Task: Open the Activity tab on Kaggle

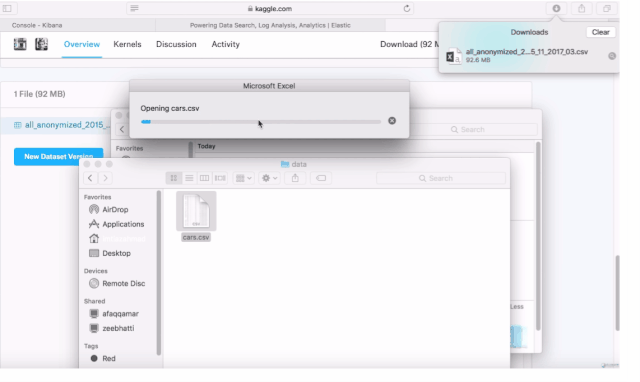Action: (225, 44)
